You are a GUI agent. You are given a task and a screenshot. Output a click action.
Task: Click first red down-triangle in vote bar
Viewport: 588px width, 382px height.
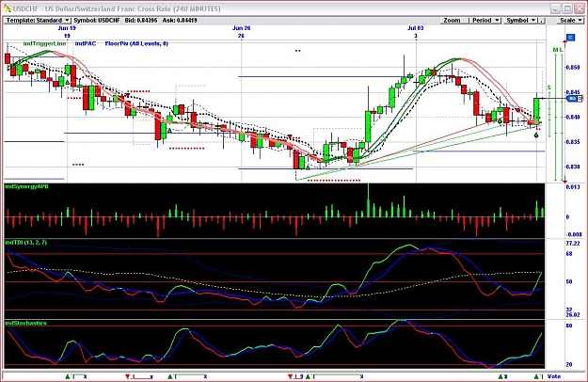128,376
